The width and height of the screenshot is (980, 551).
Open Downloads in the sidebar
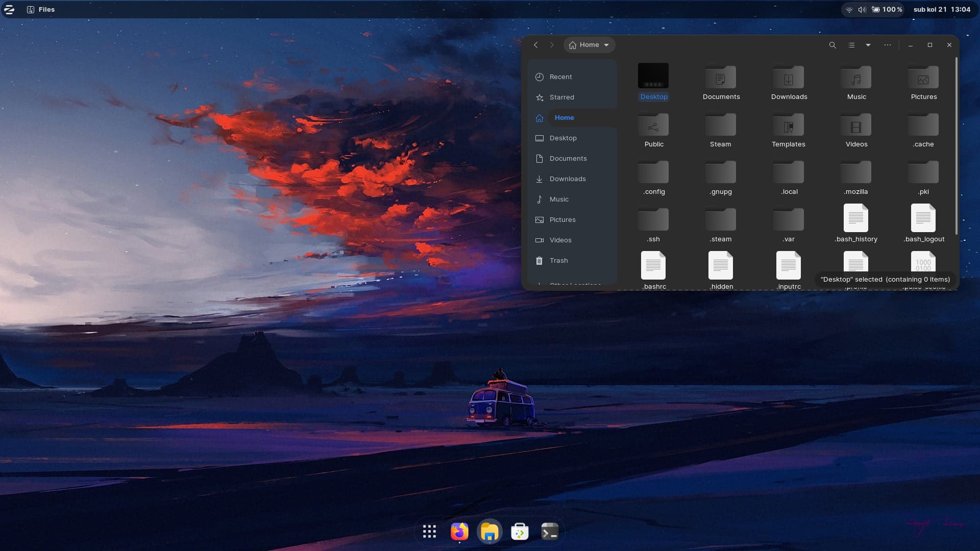pos(572,179)
